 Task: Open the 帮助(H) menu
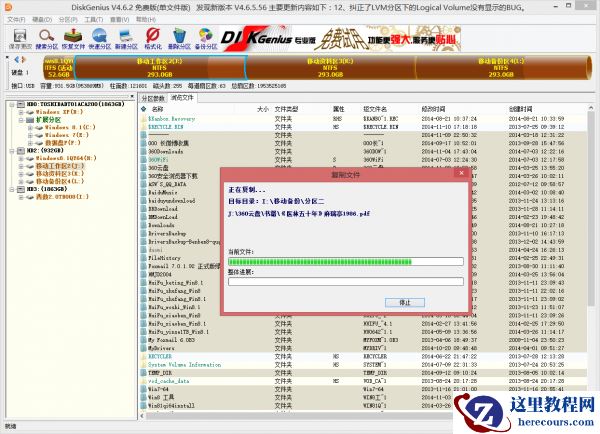click(x=145, y=19)
